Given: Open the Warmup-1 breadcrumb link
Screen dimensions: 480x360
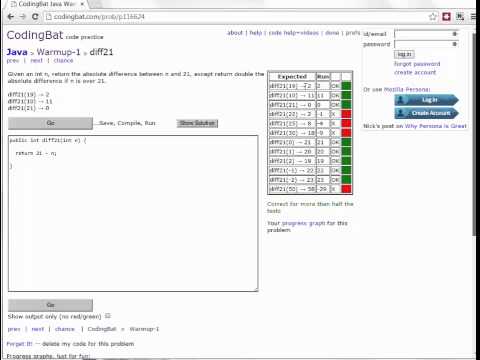Looking at the screenshot, I should coord(59,52).
